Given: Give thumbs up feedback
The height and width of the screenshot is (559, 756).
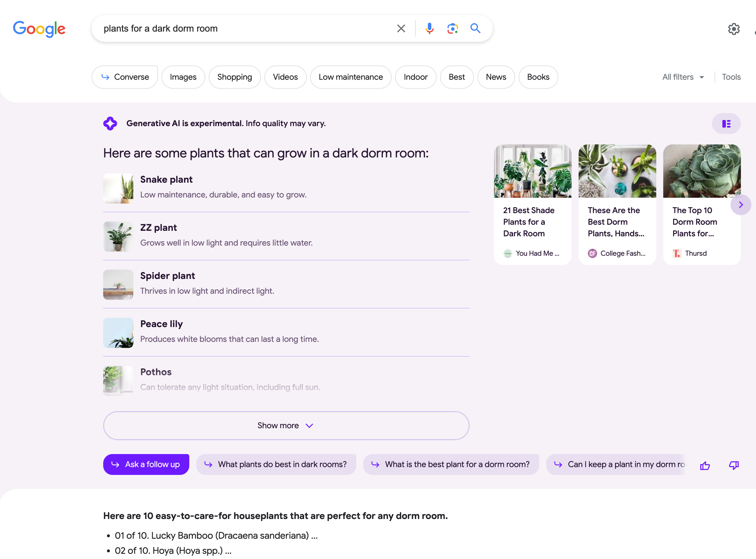Looking at the screenshot, I should 705,466.
